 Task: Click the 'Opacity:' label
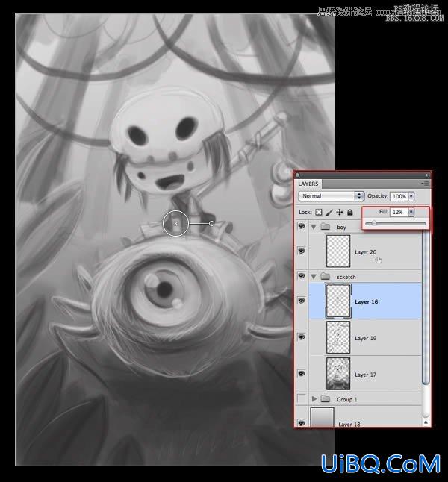[378, 195]
